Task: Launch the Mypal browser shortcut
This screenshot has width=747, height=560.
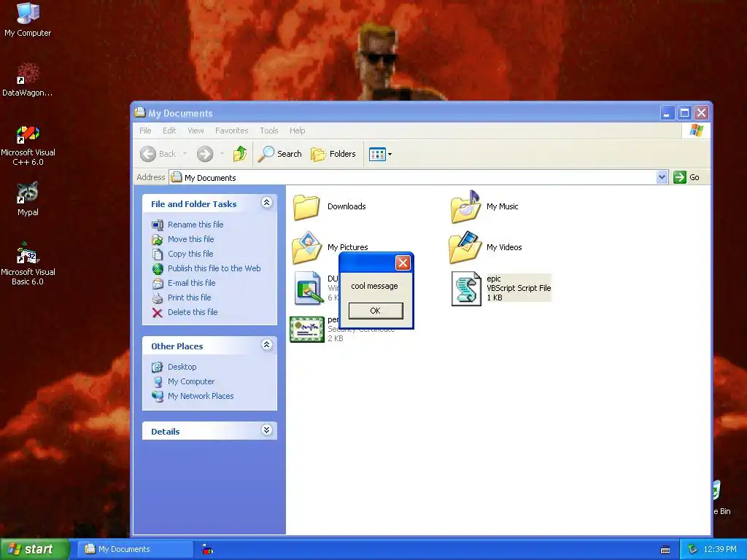Action: click(x=28, y=198)
